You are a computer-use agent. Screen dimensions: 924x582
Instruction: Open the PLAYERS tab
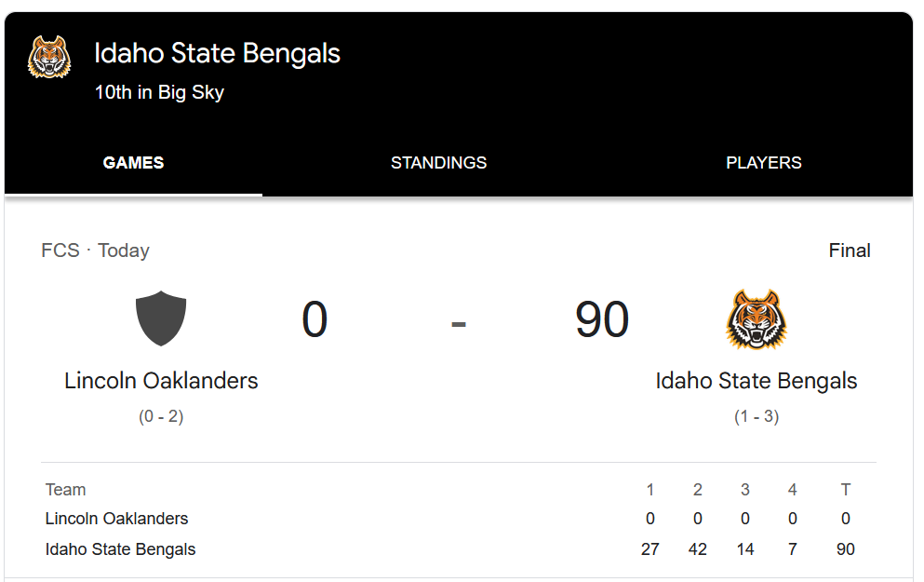click(764, 163)
